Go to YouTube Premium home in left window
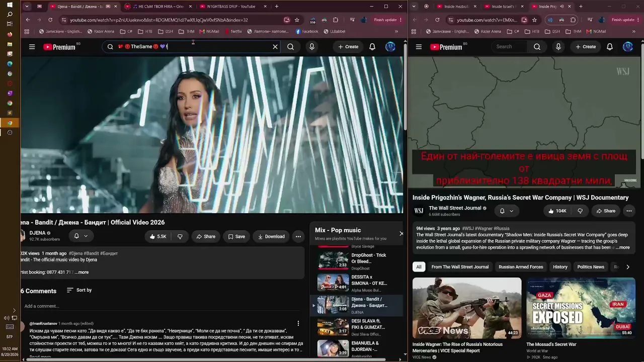 tap(59, 47)
